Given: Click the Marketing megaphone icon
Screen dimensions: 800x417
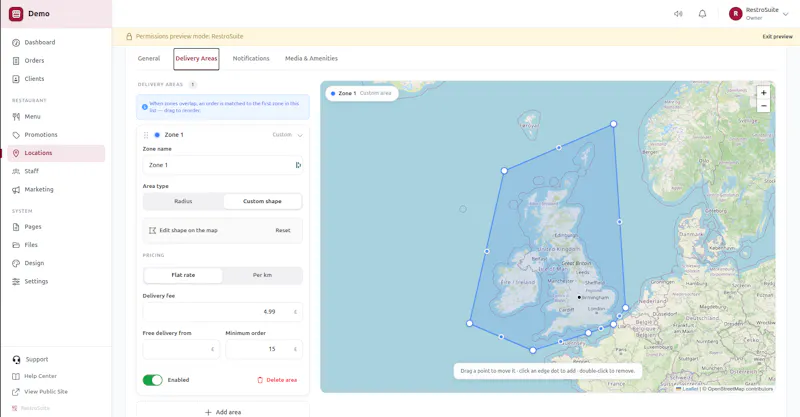Looking at the screenshot, I should (16, 189).
